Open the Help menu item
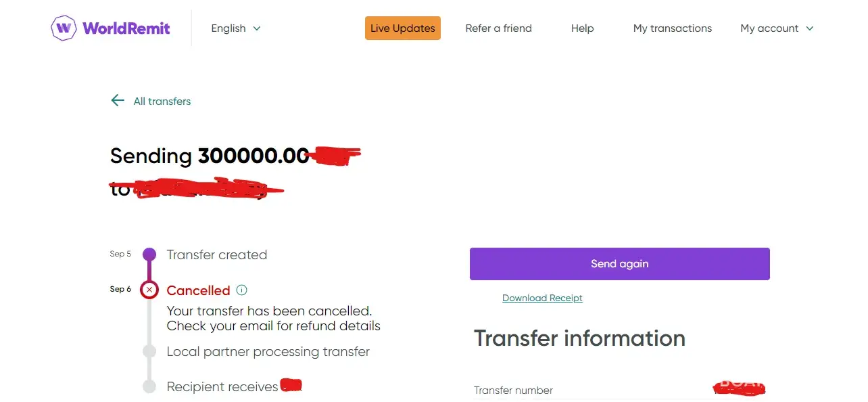The height and width of the screenshot is (402, 868). pos(582,28)
